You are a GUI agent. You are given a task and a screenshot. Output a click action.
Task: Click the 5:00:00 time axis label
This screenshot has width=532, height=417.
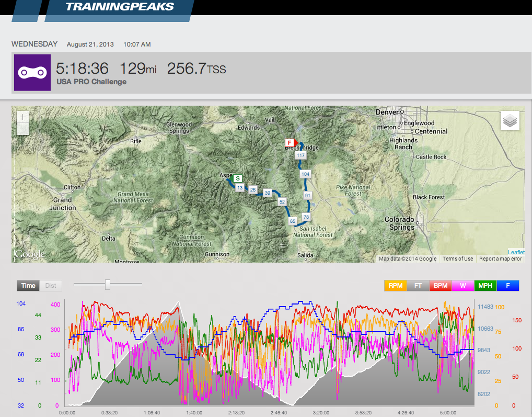point(448,413)
